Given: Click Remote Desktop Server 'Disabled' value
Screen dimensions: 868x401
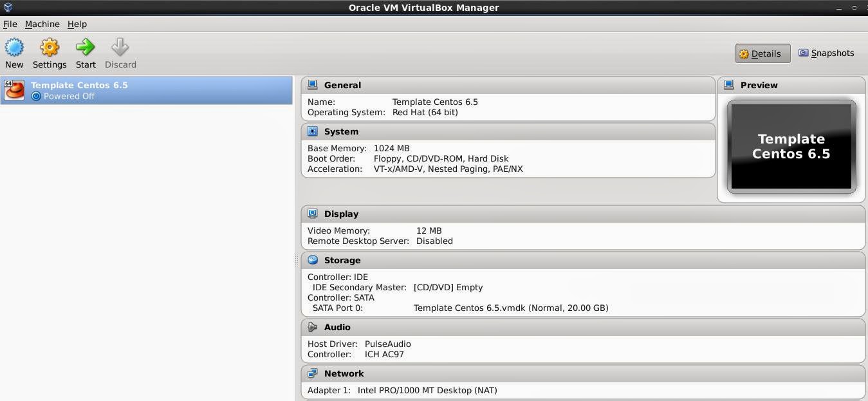Looking at the screenshot, I should pyautogui.click(x=434, y=241).
